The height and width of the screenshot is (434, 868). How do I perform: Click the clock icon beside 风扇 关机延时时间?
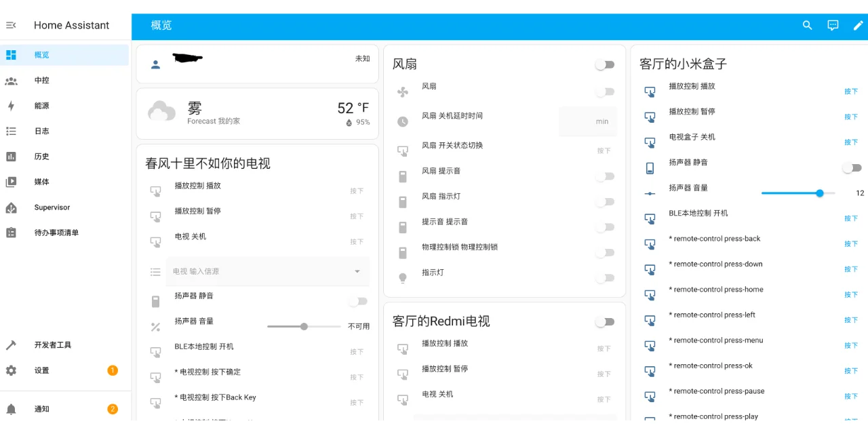coord(402,122)
